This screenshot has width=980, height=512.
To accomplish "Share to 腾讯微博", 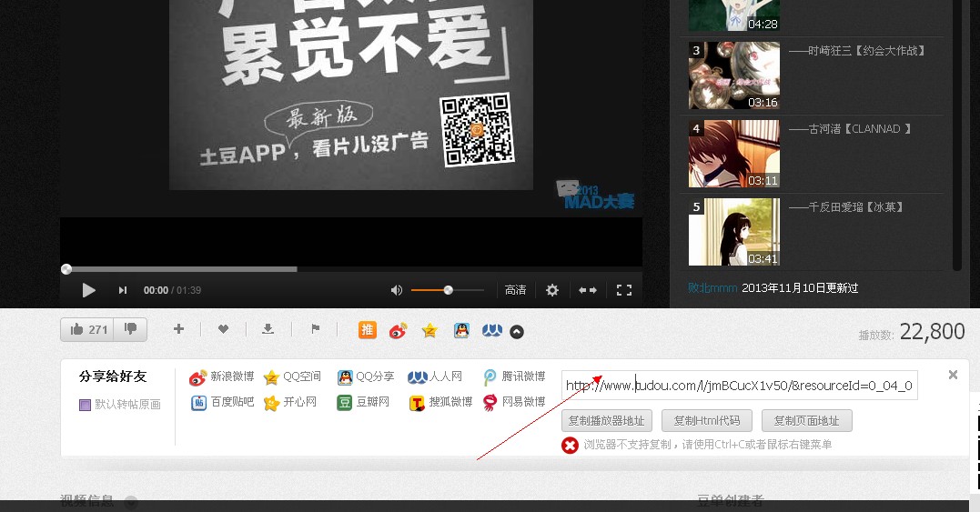I will pyautogui.click(x=514, y=377).
